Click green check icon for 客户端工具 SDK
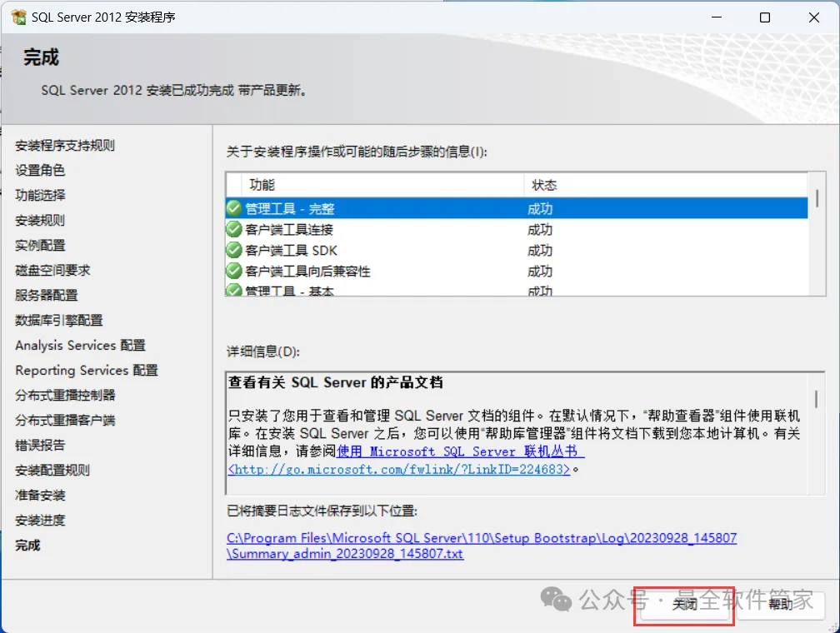840x633 pixels. coord(234,250)
